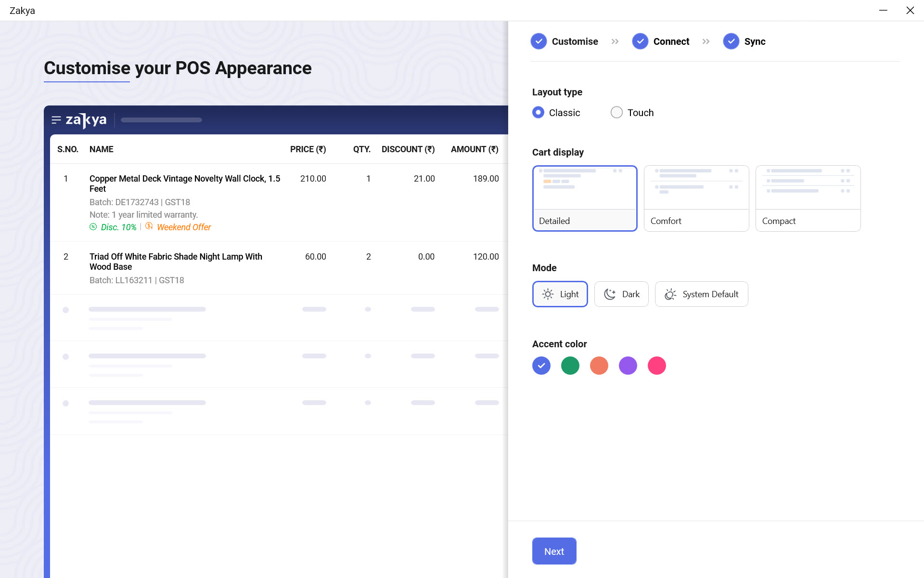This screenshot has width=924, height=578.
Task: Click the Connect step checkmark icon
Action: point(640,41)
